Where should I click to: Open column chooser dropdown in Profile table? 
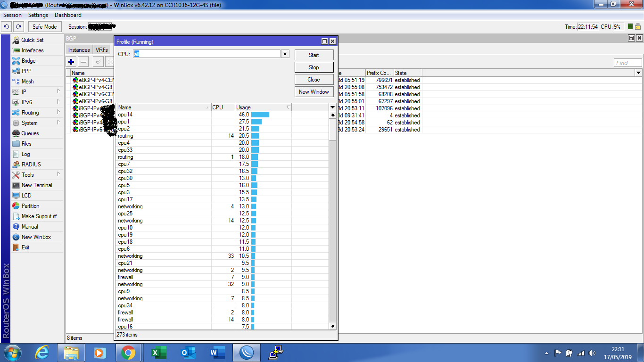(332, 107)
